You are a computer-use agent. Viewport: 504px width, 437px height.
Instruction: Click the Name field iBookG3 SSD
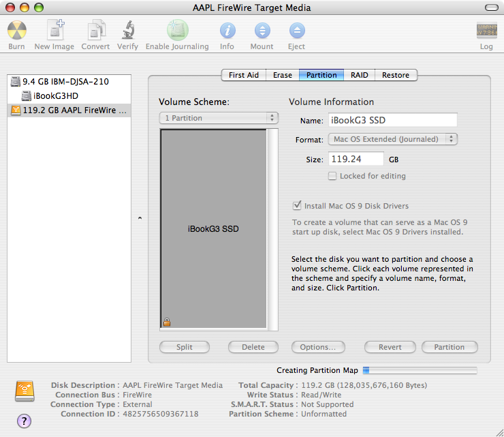(x=393, y=121)
